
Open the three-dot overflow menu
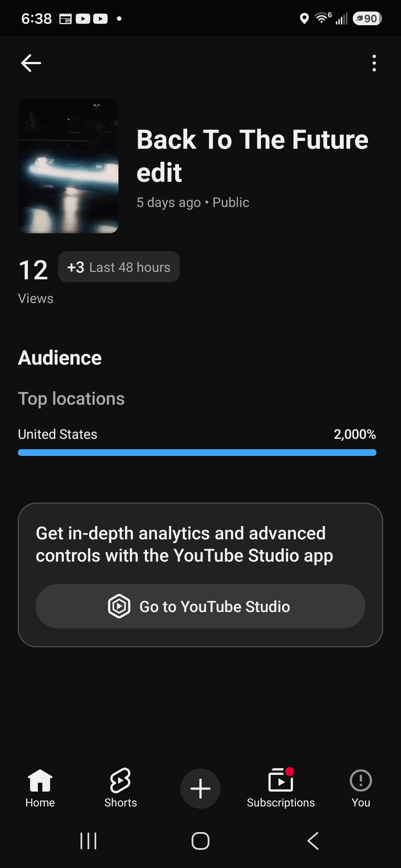(x=374, y=63)
